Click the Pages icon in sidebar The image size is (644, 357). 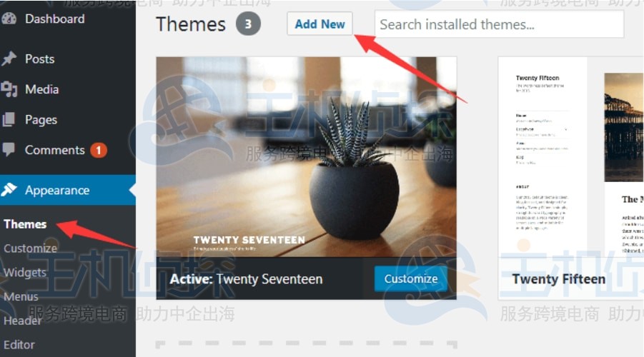pyautogui.click(x=9, y=119)
